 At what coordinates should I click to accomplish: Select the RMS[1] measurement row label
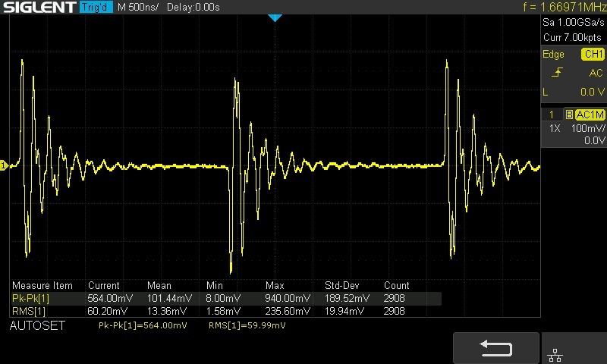tap(29, 311)
